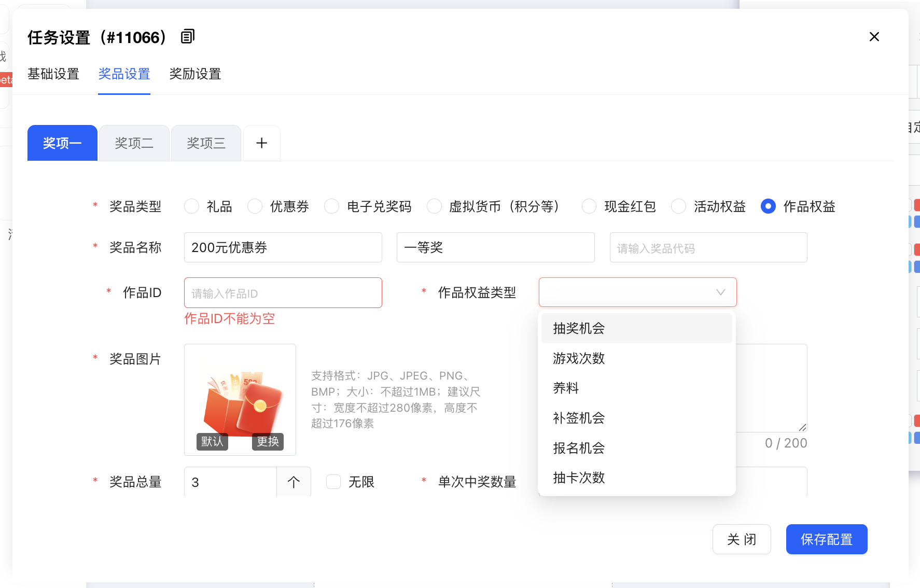Choose the 优惠券 prize type
Image resolution: width=920 pixels, height=588 pixels.
[255, 206]
